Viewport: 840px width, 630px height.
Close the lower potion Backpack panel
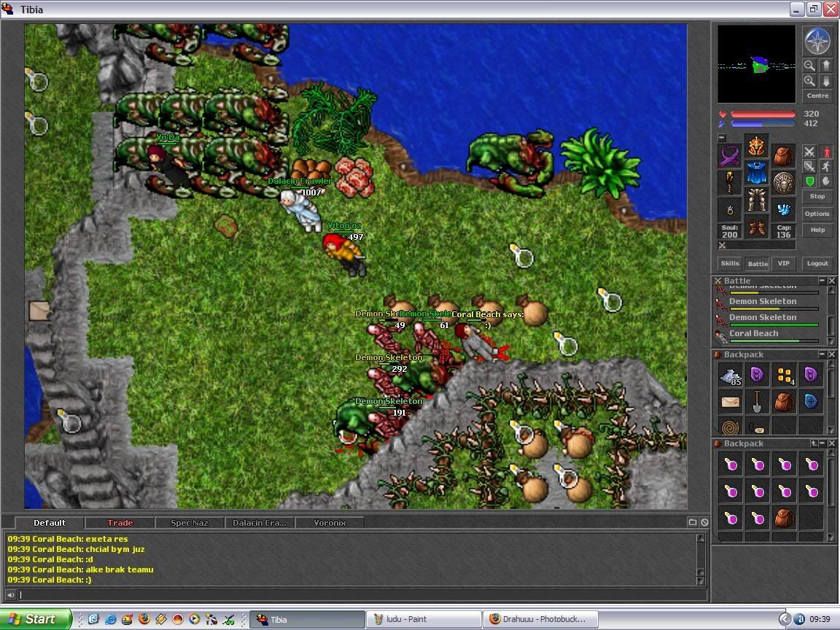click(x=831, y=443)
